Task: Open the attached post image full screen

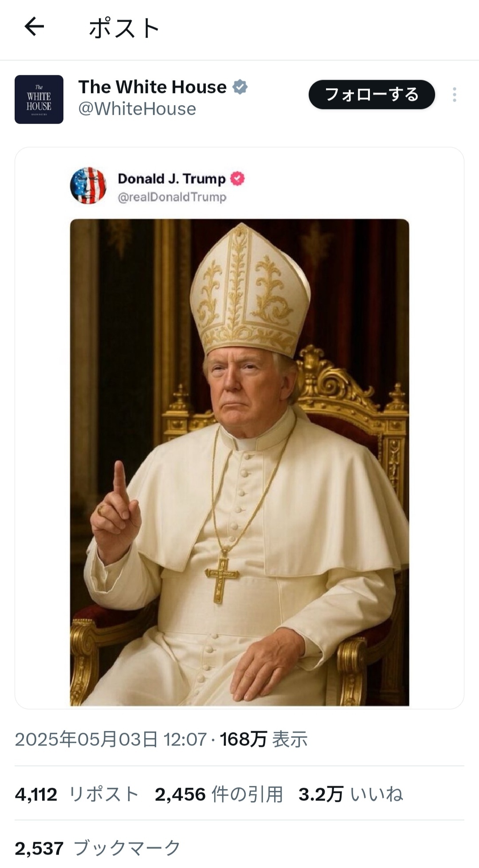Action: click(239, 462)
